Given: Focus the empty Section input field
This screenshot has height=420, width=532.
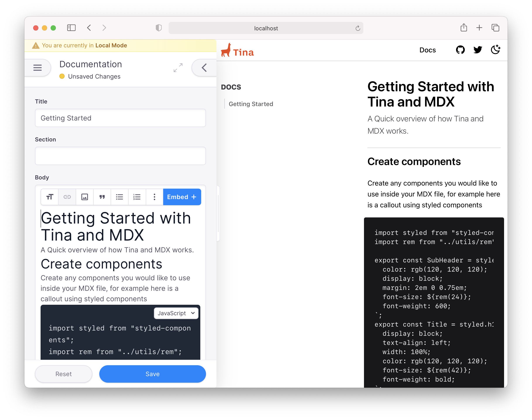Looking at the screenshot, I should 120,156.
